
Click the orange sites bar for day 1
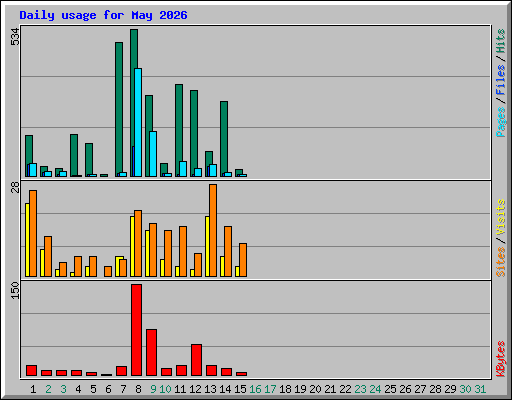pyautogui.click(x=33, y=233)
